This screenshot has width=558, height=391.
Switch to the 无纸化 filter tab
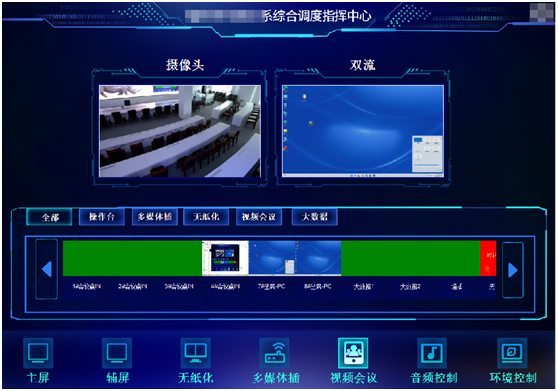[206, 217]
